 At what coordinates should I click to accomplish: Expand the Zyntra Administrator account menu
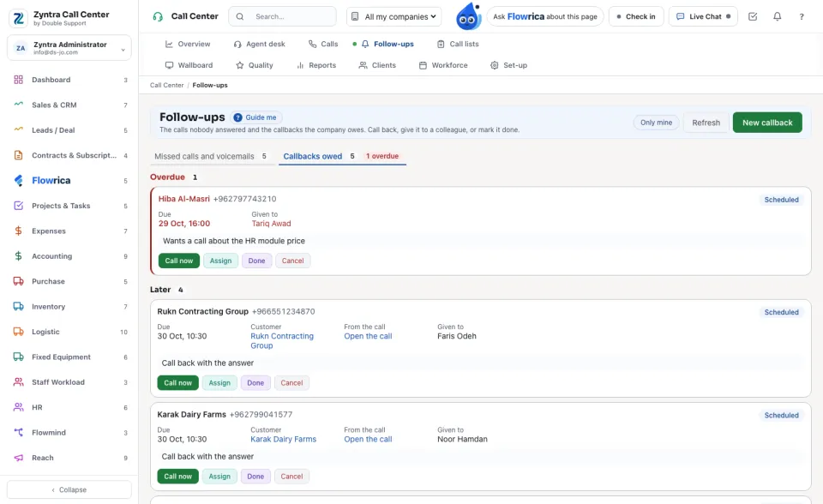[69, 48]
